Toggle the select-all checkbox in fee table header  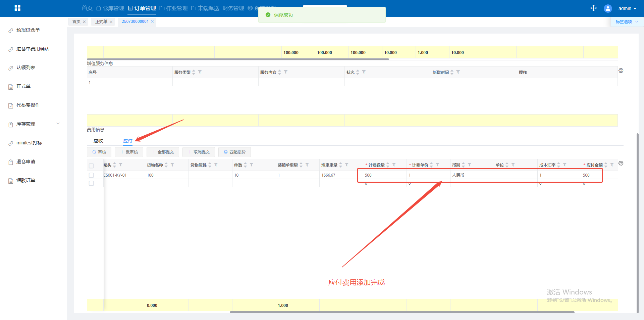(91, 166)
